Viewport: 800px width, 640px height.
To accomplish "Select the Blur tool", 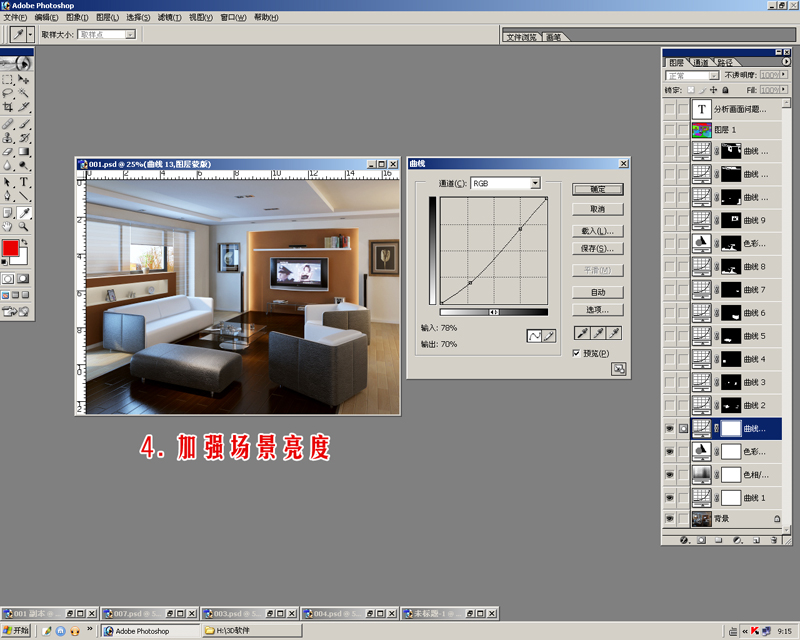I will click(x=8, y=165).
